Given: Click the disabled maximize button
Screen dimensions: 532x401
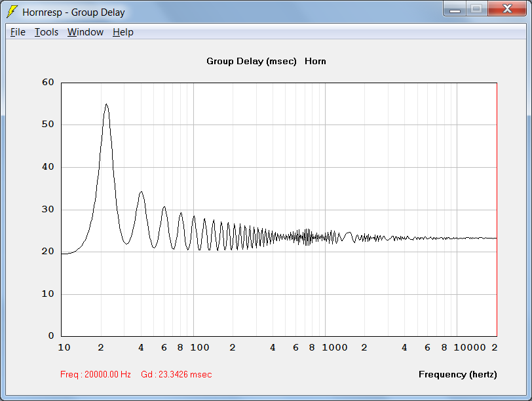Looking at the screenshot, I should 477,9.
